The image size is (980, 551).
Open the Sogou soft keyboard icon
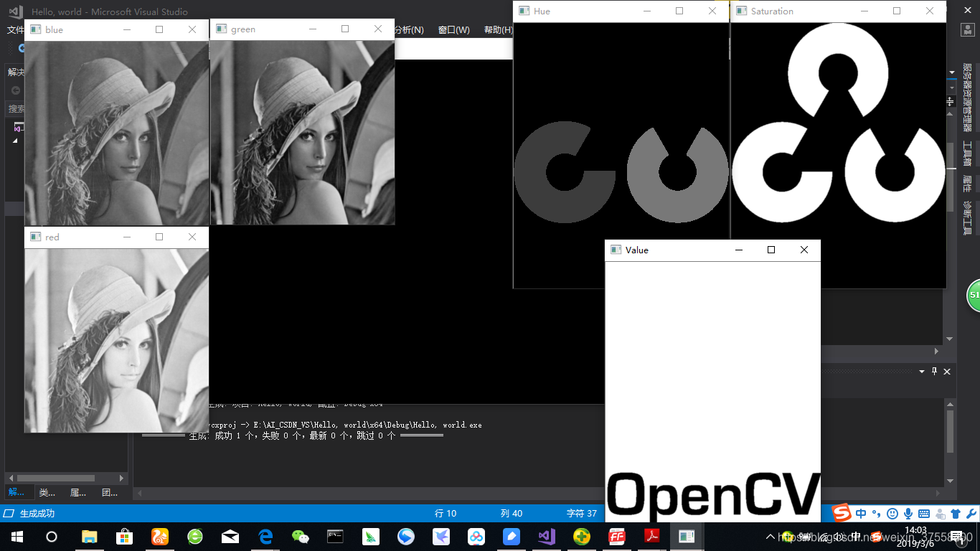point(924,514)
